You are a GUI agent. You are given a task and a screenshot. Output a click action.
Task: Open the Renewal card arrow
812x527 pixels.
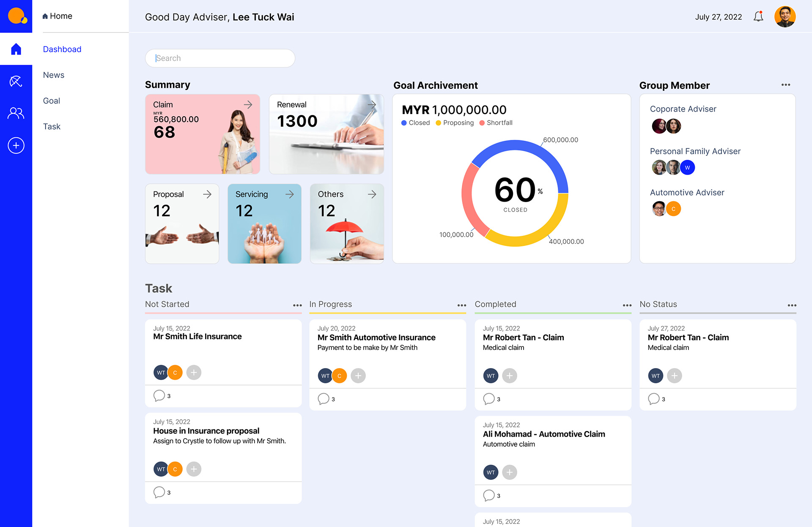tap(372, 104)
